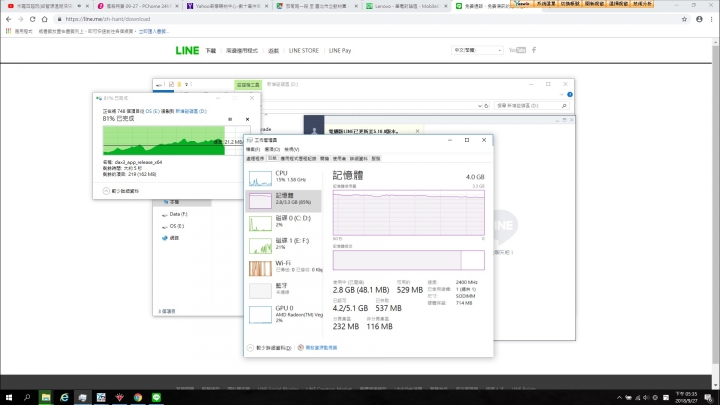
Task: Expand the Explorer address bar history dropdown
Action: (479, 106)
